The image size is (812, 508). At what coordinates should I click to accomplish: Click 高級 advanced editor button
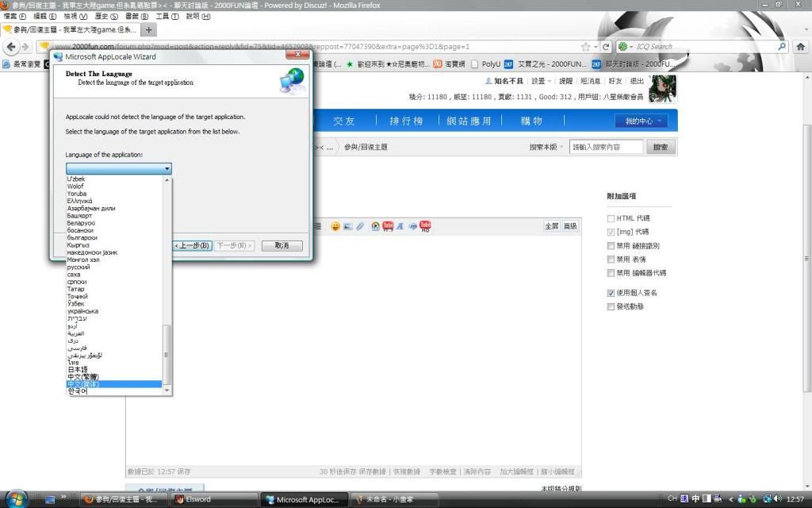(x=570, y=226)
